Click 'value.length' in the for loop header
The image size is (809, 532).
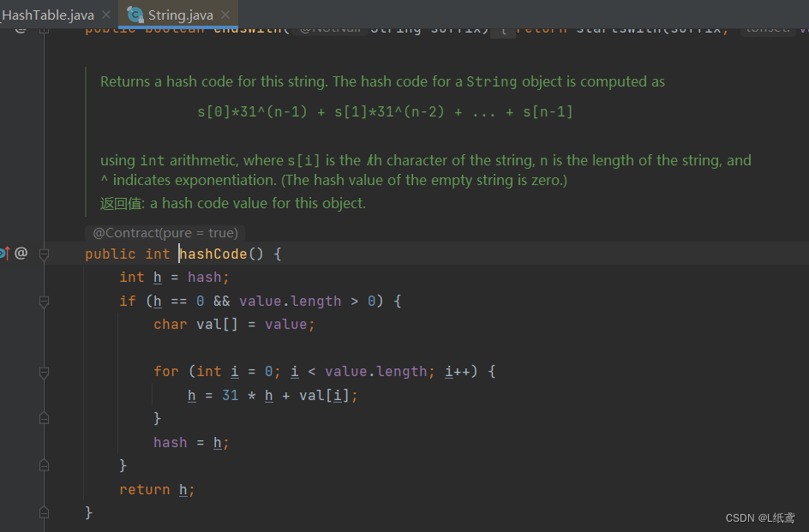[x=375, y=372]
